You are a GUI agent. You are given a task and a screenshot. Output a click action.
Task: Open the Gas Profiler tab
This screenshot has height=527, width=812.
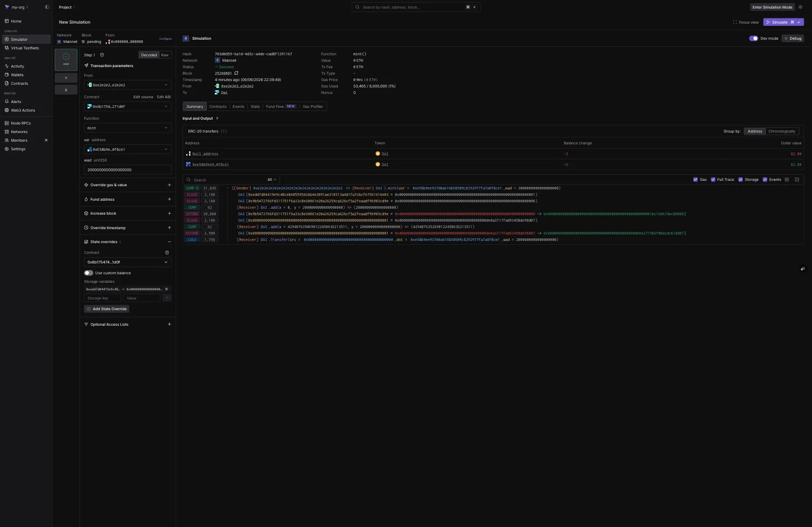313,106
